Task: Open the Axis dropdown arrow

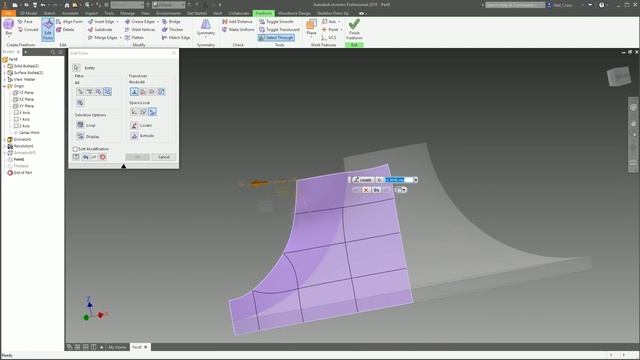Action: [339, 22]
